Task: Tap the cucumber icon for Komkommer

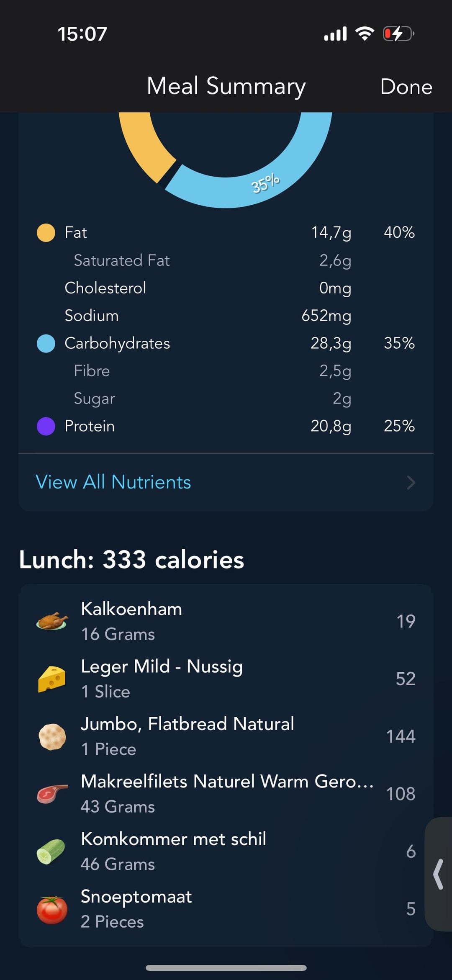Action: 51,851
